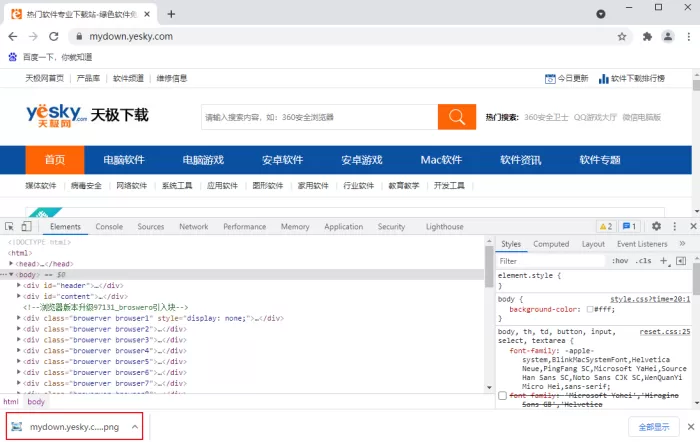Open the 安卓软件 navigation item

pos(283,160)
